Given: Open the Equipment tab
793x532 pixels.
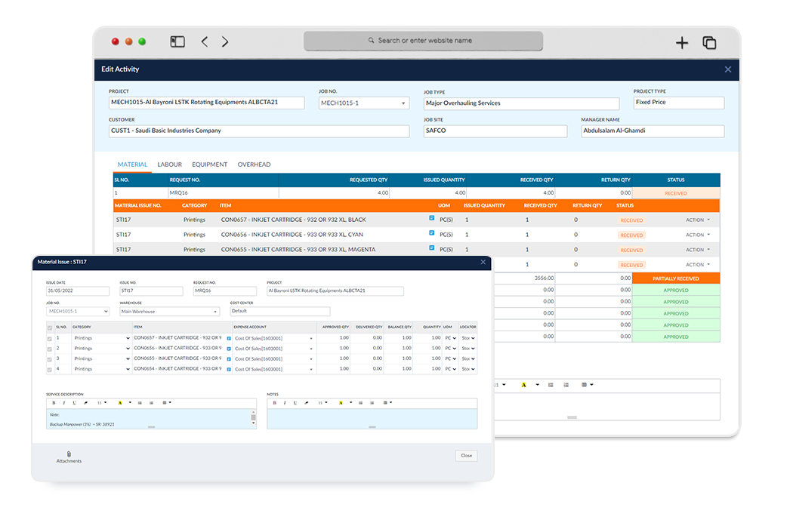Looking at the screenshot, I should [209, 165].
